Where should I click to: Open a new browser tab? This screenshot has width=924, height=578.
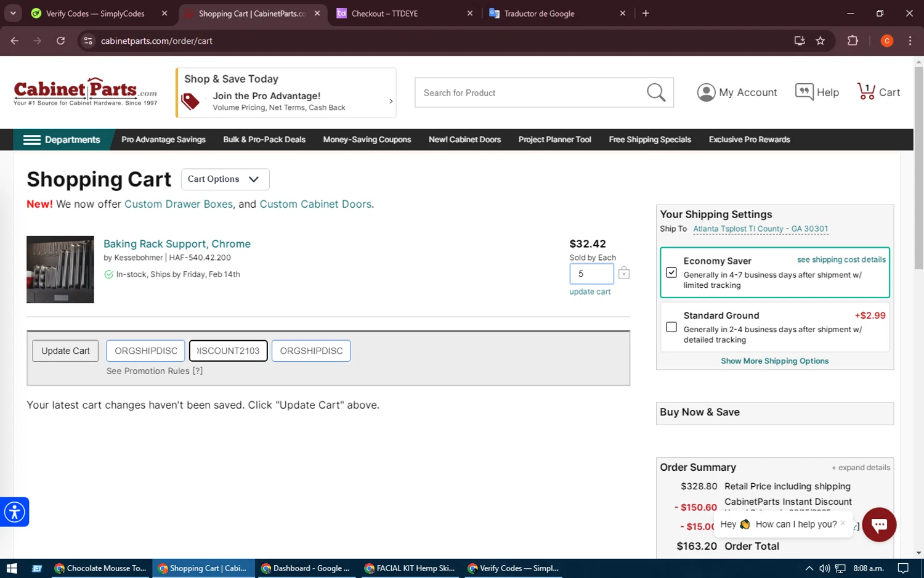point(646,13)
